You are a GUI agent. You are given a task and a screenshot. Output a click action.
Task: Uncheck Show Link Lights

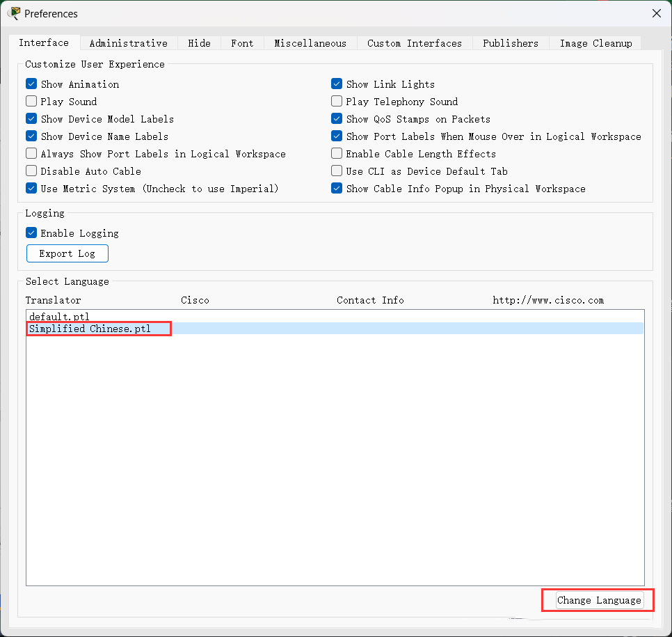tap(337, 84)
